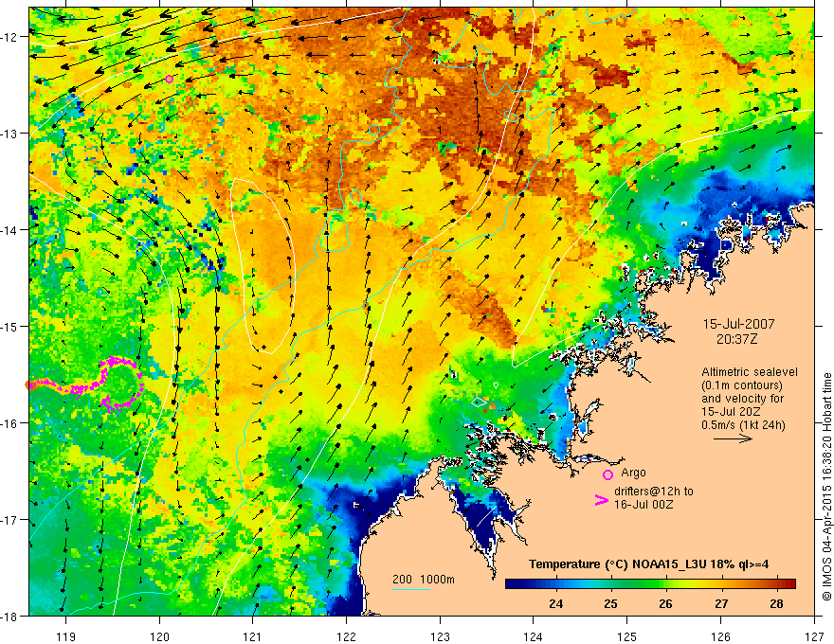834x644 pixels.
Task: Click the 'and velocity for' legend line
Action: point(742,399)
